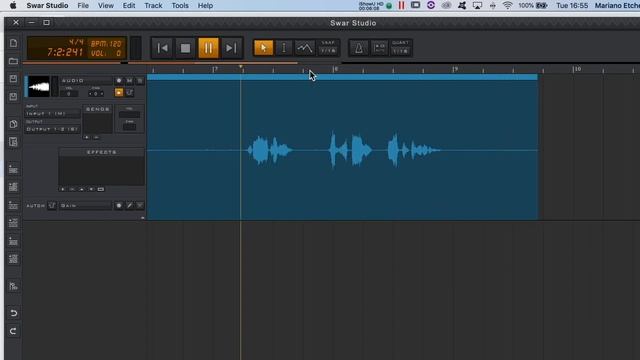Click the branching arrow icon above undo

click(13, 286)
